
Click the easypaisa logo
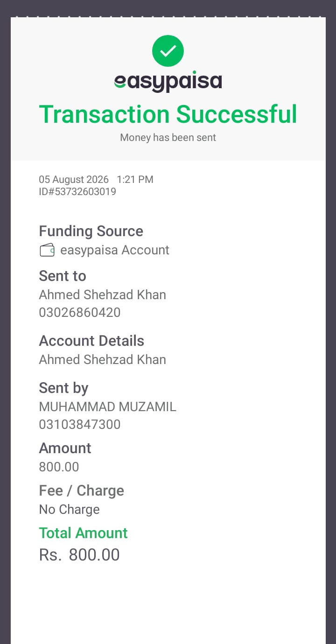coord(168,82)
